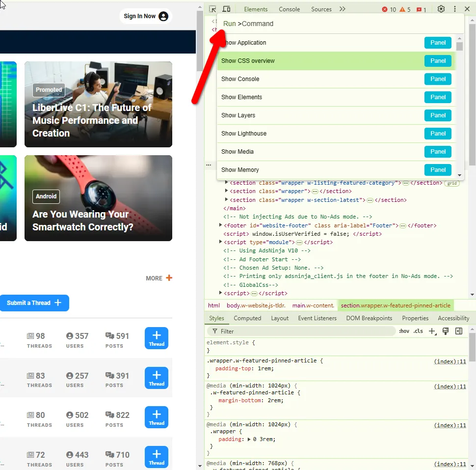The height and width of the screenshot is (470, 476).
Task: Activate the inspect element picker icon
Action: tap(212, 9)
